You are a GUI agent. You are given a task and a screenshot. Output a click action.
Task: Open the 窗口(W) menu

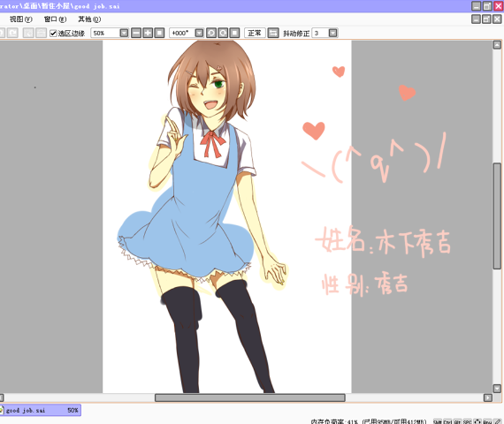point(56,19)
